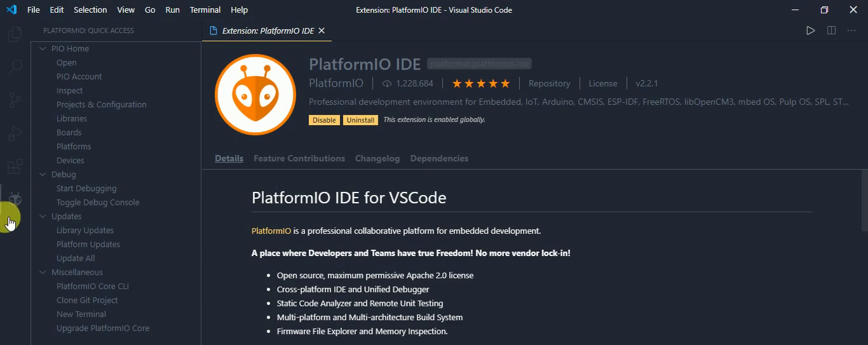868x345 pixels.
Task: Click Upgrade PlatformIO Core
Action: [x=103, y=328]
